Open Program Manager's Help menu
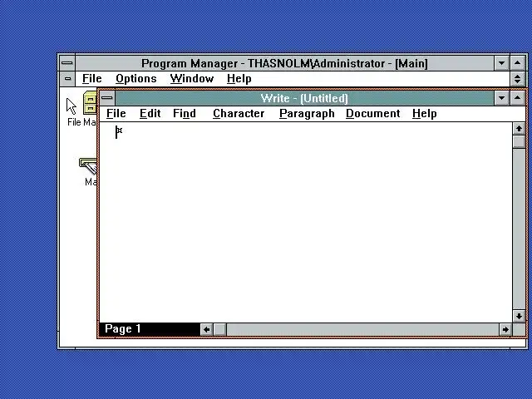The image size is (532, 399). tap(239, 79)
